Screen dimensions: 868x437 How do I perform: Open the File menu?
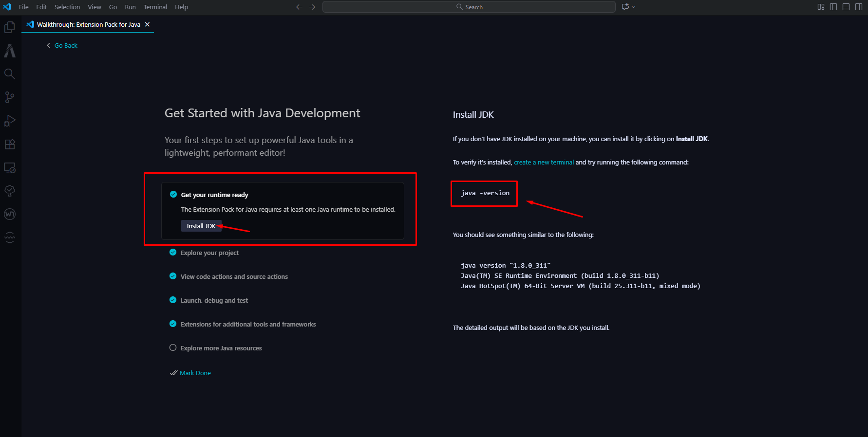24,7
